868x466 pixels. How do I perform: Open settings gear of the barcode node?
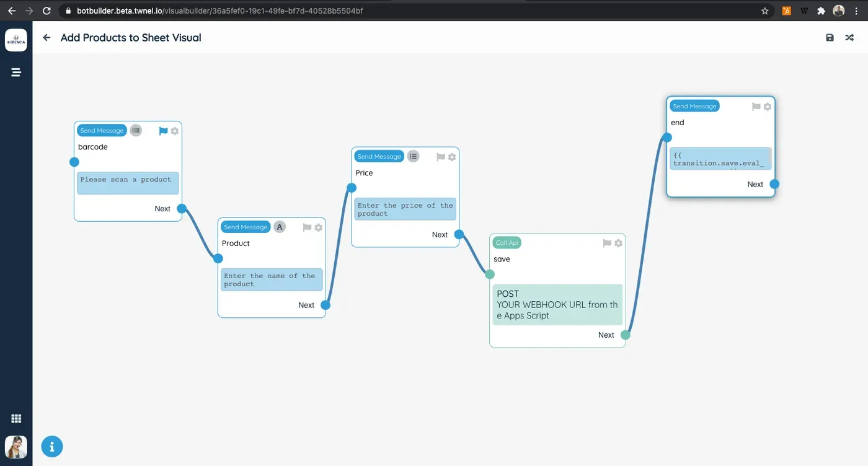pyautogui.click(x=175, y=131)
